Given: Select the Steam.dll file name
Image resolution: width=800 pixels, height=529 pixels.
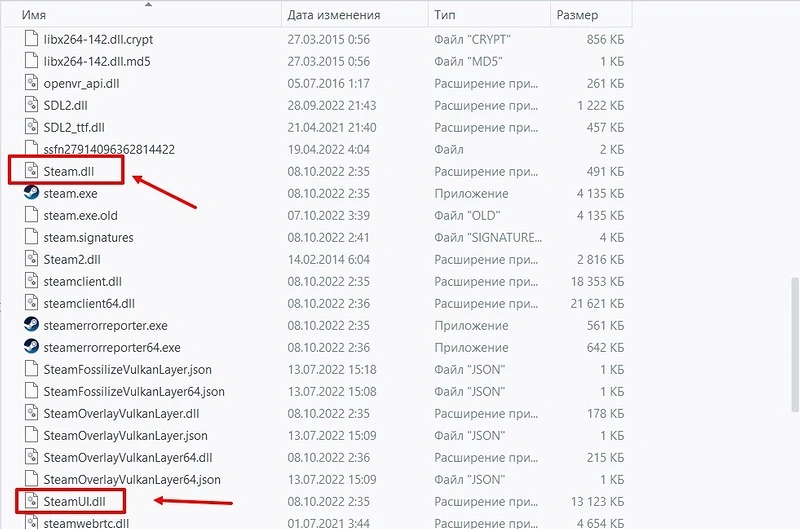Looking at the screenshot, I should click(69, 171).
